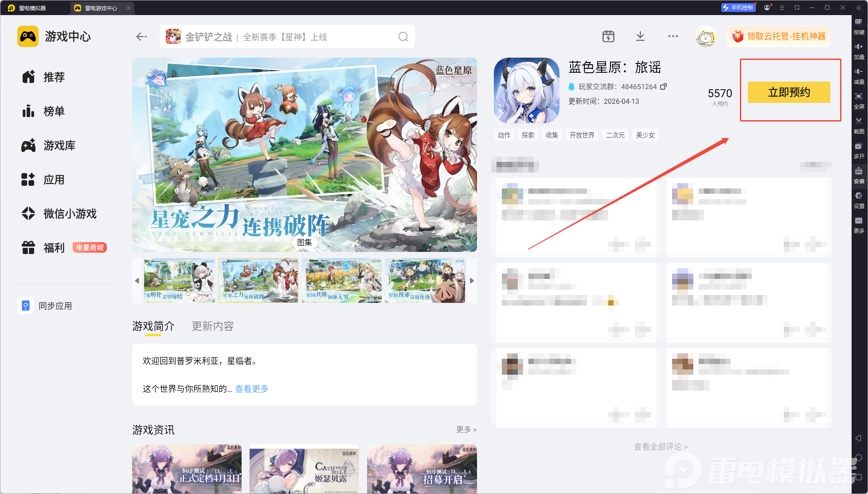Open the three-dot more menu

point(673,36)
